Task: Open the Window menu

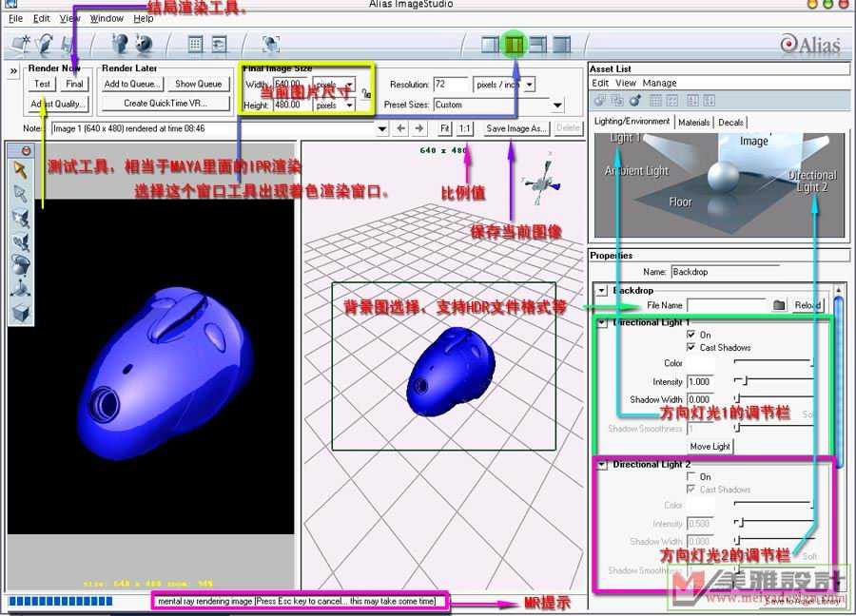Action: [x=107, y=18]
